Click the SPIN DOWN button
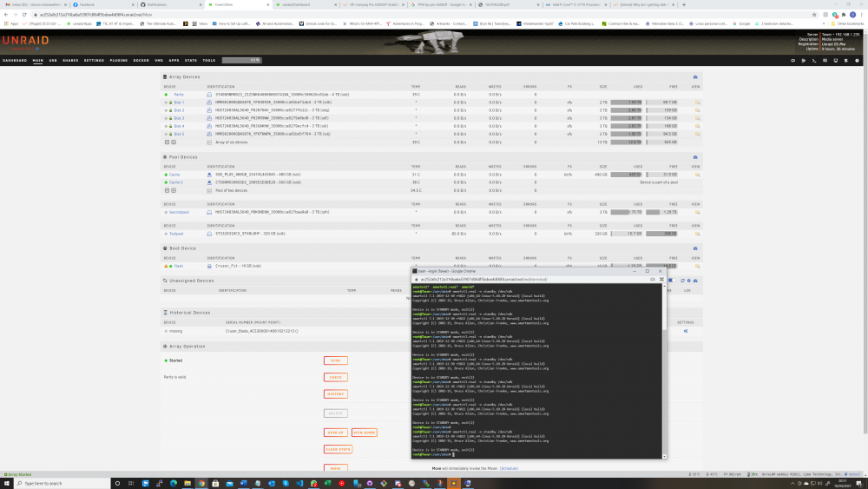This screenshot has width=868, height=489. click(x=365, y=433)
